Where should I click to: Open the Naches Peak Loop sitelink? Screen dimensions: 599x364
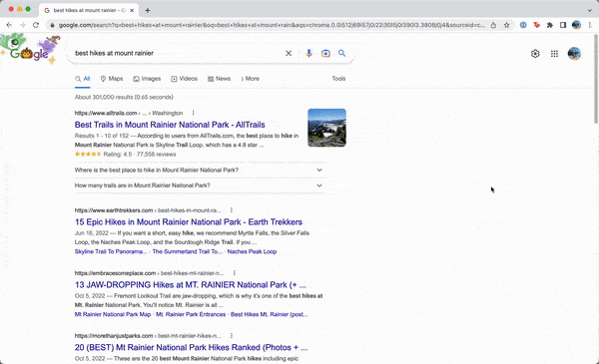coord(252,251)
